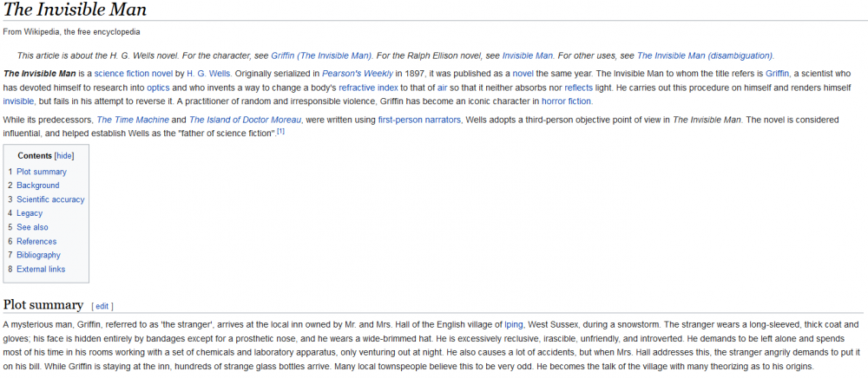
Task: Open Scientific accuracy contents entry
Action: 50,199
